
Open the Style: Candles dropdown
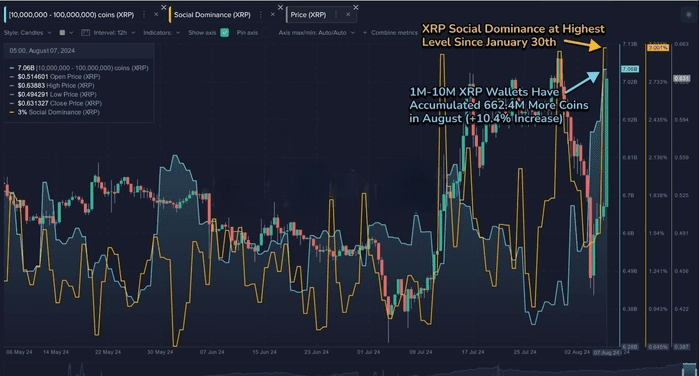coord(28,33)
